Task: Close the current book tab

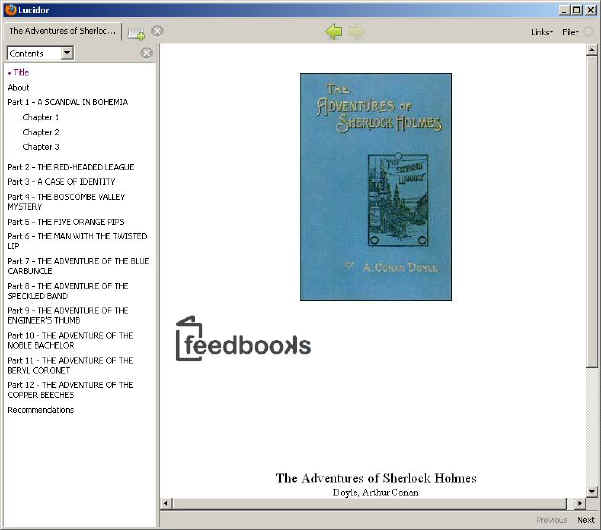Action: click(x=157, y=31)
